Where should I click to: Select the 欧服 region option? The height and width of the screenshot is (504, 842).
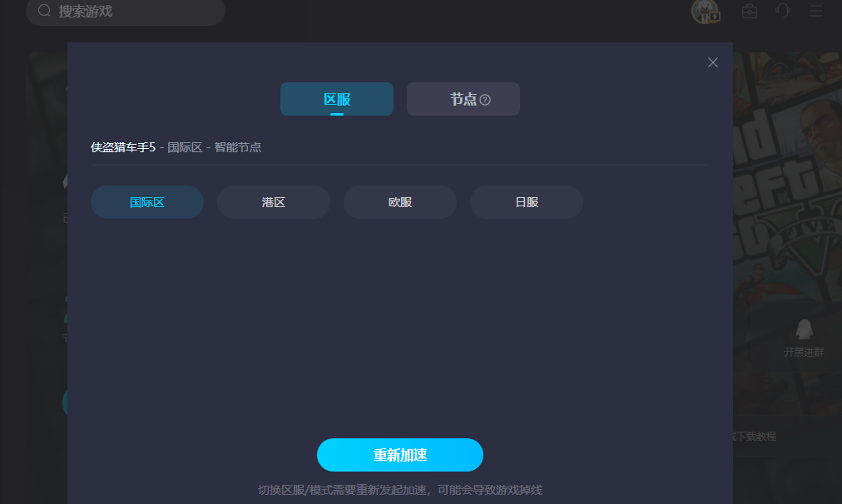(x=400, y=202)
